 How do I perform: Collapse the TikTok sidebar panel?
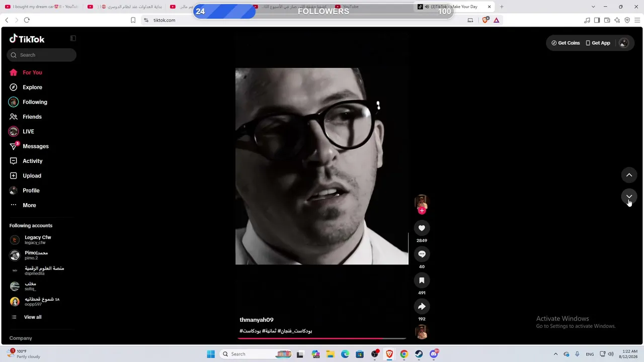[x=73, y=38]
